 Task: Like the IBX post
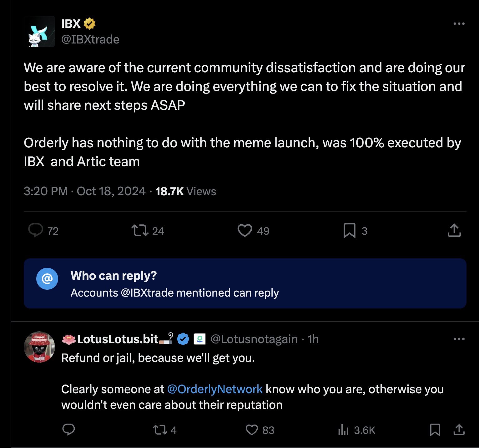(245, 230)
